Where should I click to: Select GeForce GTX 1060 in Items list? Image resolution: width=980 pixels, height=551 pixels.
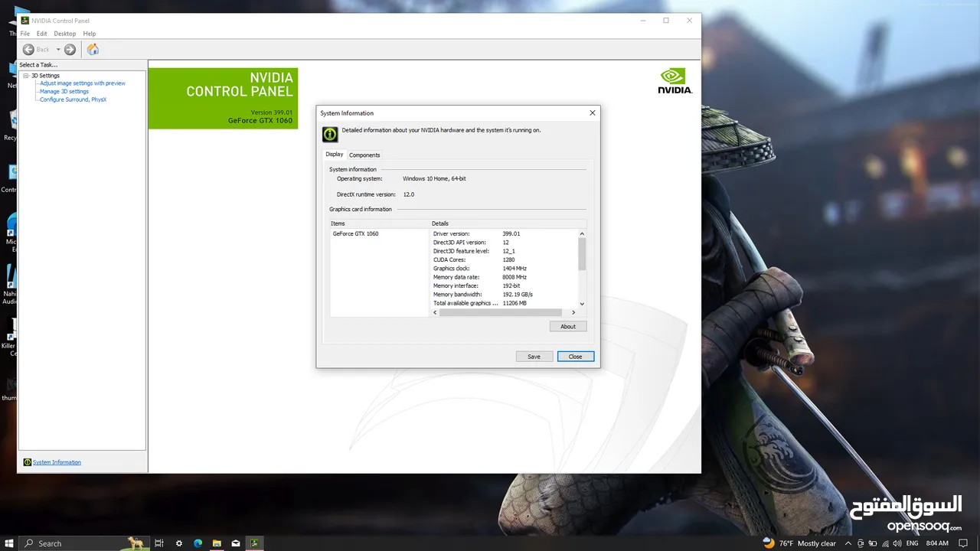click(355, 233)
